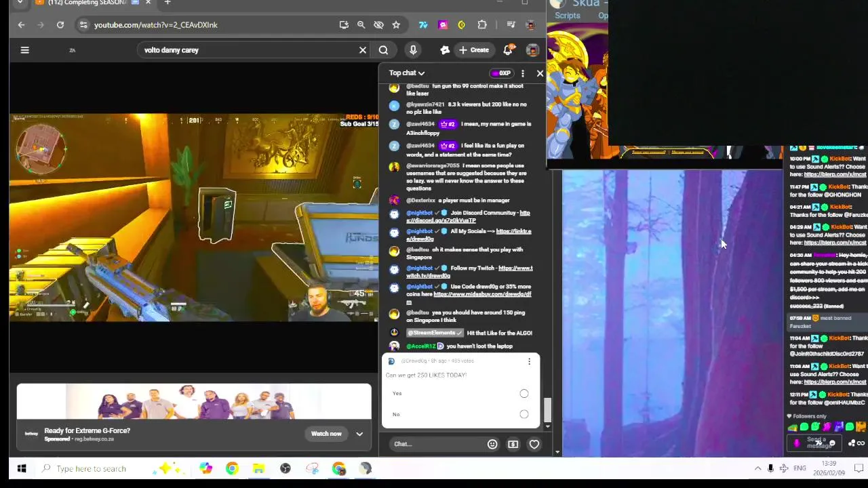Click the YouTube address bar URL

click(156, 25)
